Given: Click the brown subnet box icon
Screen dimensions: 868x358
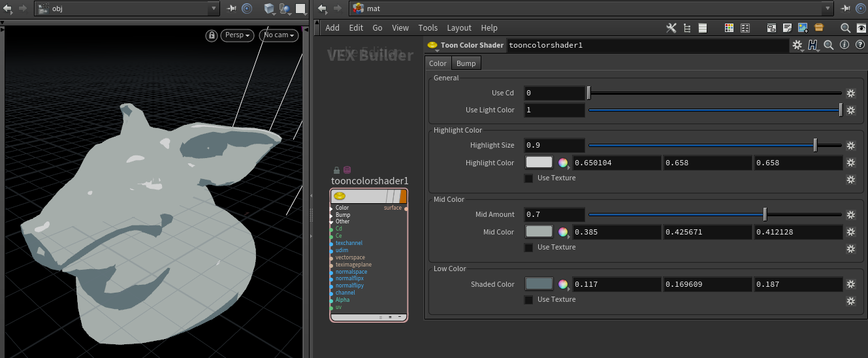Looking at the screenshot, I should point(818,28).
